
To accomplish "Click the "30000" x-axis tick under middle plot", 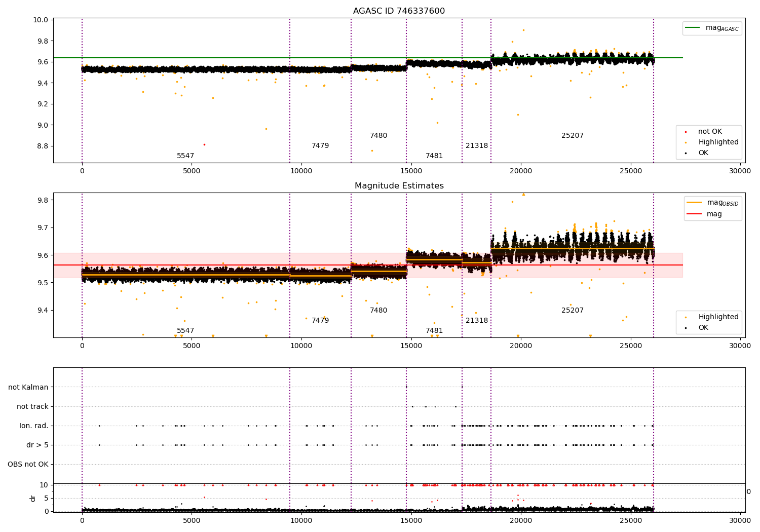I will 740,346.
